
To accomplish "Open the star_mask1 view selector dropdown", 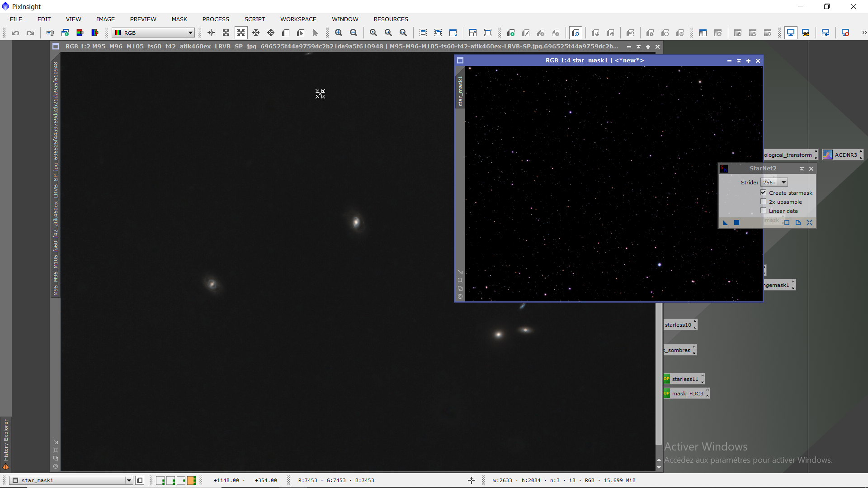I will tap(129, 480).
